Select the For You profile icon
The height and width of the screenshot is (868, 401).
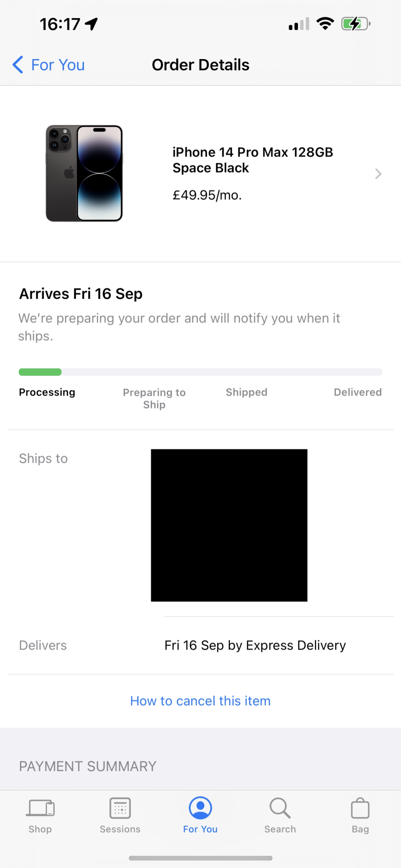(x=200, y=808)
